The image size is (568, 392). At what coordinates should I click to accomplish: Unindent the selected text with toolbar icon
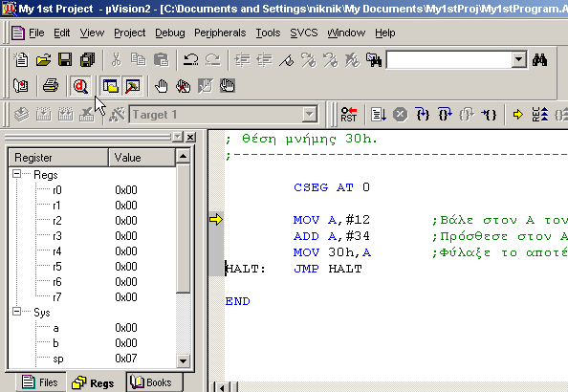[265, 60]
